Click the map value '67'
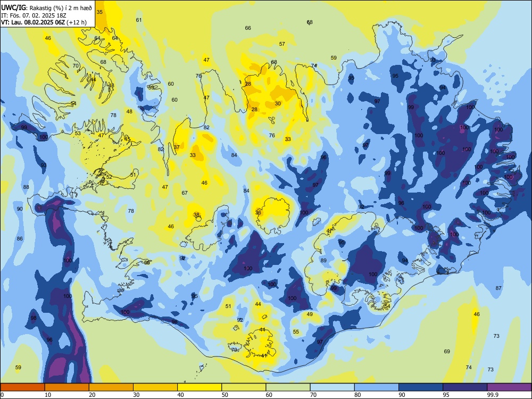Image resolution: width=532 pixels, height=399 pixels. [x=185, y=193]
